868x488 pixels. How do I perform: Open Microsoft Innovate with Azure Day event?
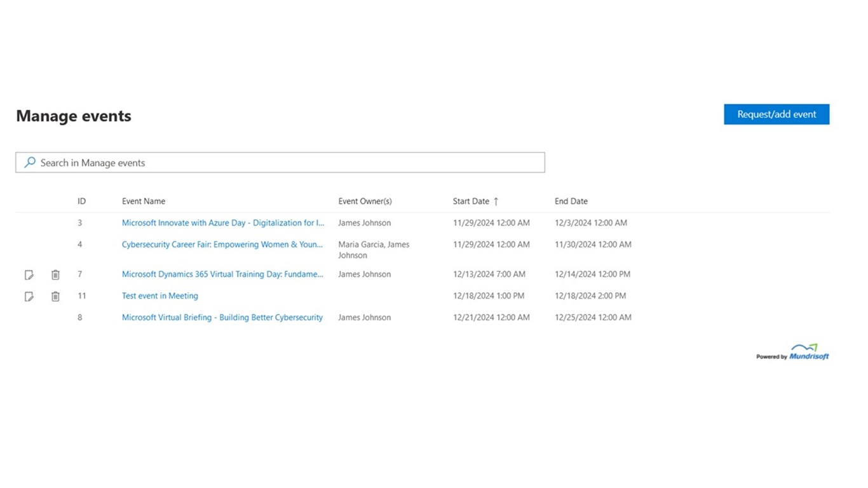[x=223, y=223]
